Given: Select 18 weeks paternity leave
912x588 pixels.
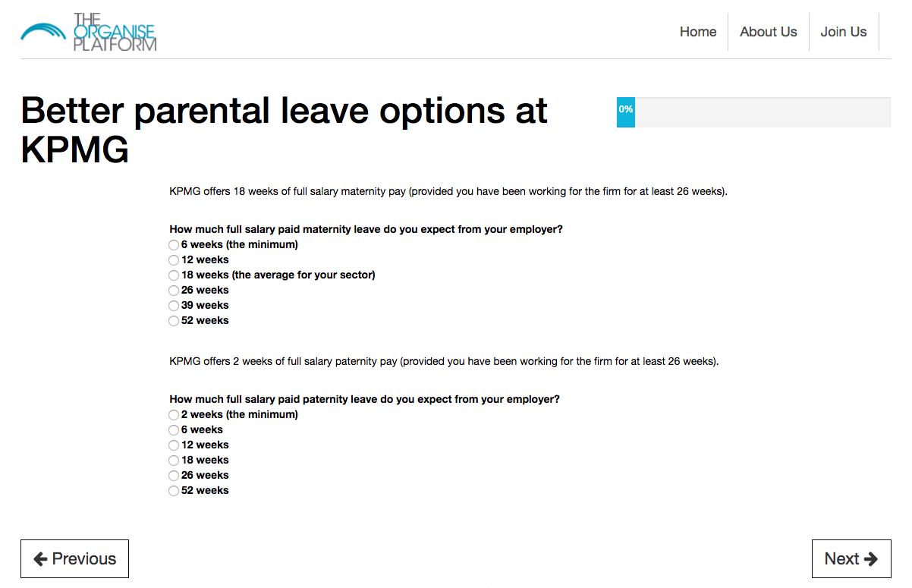Looking at the screenshot, I should 174,461.
